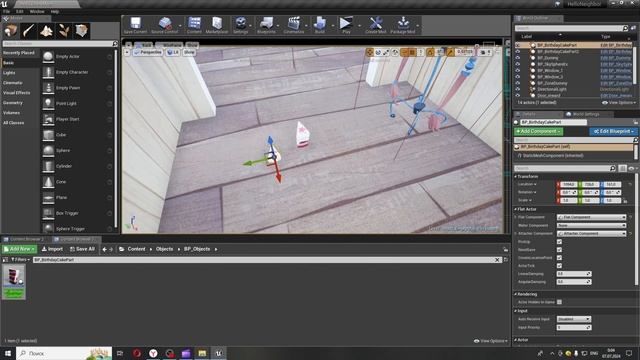Screen dimensions: 640x360
Task: Open the Help menu
Action: [x=55, y=11]
